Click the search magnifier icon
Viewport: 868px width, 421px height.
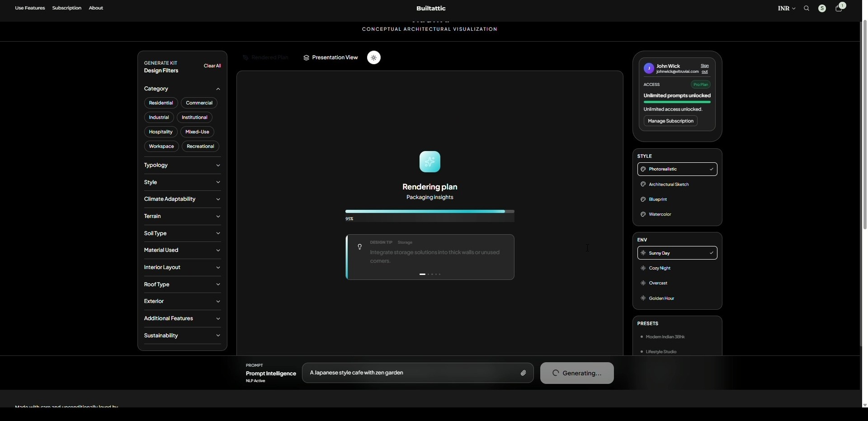pyautogui.click(x=807, y=9)
